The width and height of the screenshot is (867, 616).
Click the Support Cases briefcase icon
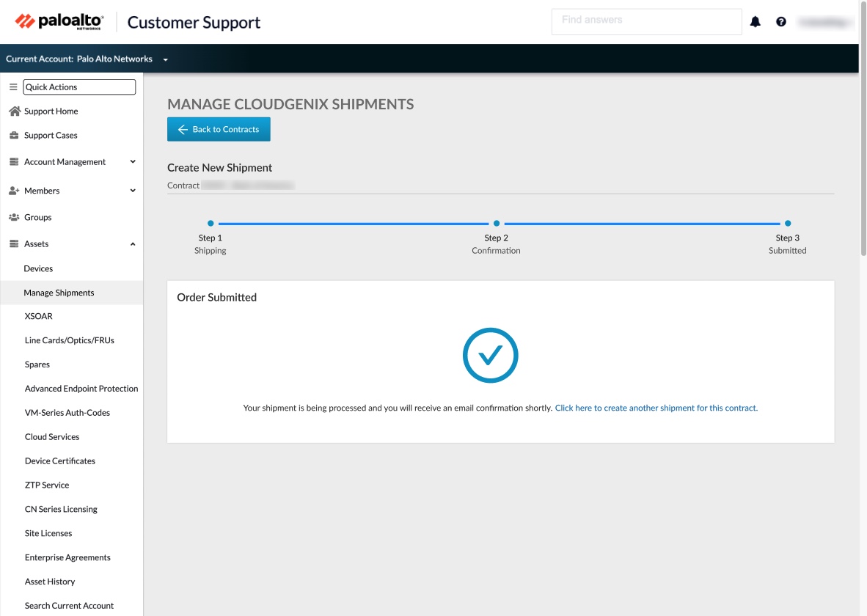(14, 135)
